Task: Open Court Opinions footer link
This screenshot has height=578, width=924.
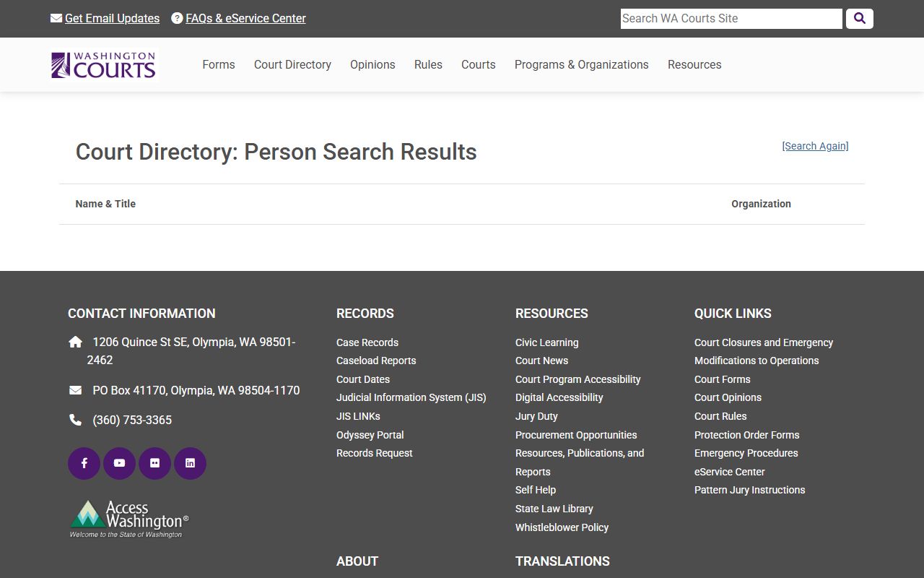Action: coord(728,397)
